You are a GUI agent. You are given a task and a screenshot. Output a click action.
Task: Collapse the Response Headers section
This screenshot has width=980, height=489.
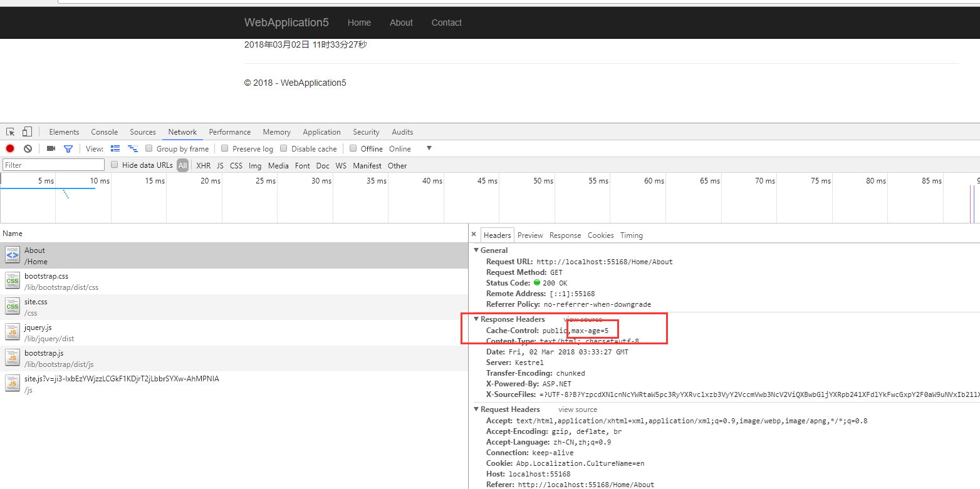click(x=477, y=319)
